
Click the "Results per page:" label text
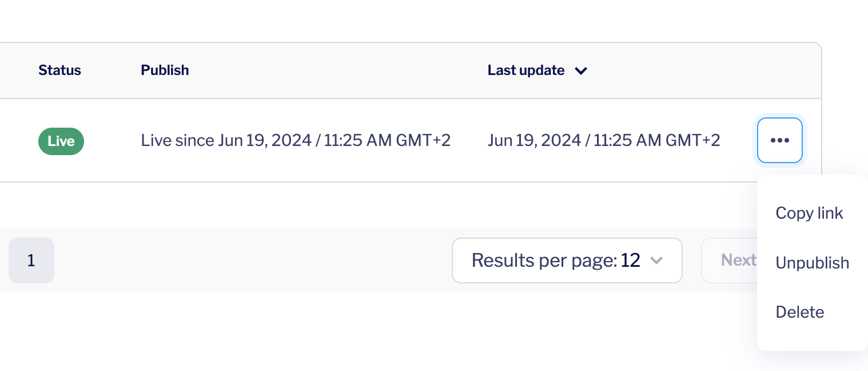tap(544, 261)
